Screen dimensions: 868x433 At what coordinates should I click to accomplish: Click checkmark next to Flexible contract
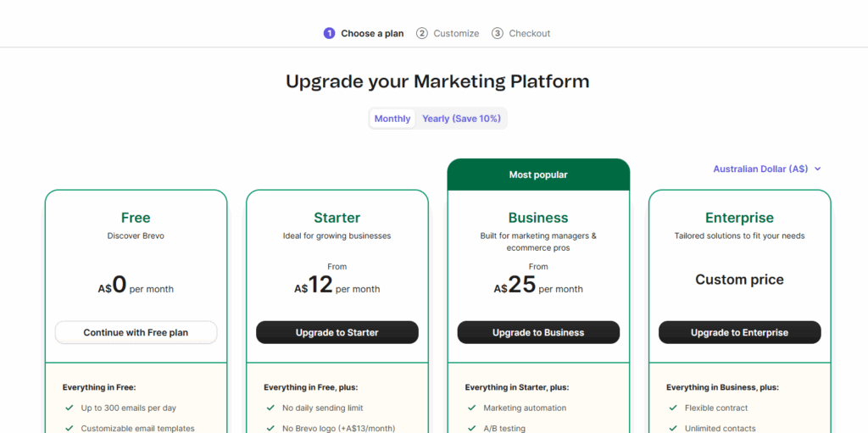click(673, 408)
